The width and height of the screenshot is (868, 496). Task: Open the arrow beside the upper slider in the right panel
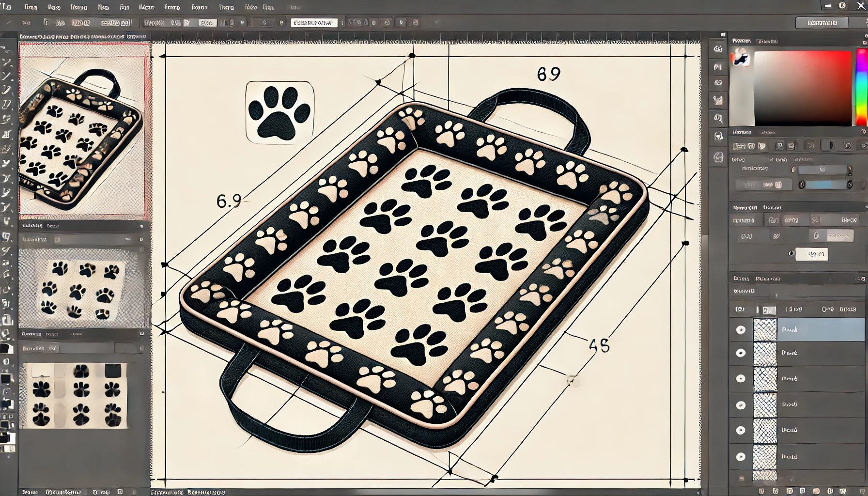[850, 170]
